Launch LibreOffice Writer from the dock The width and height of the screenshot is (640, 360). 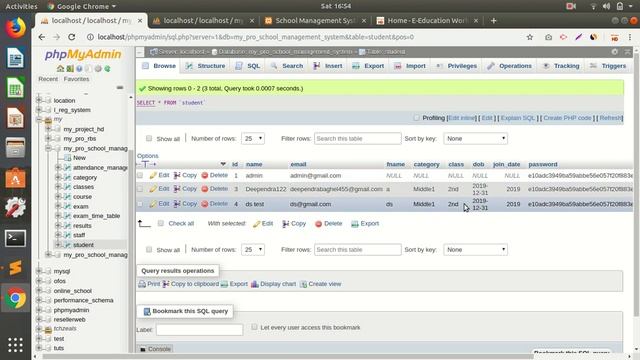pos(16,58)
